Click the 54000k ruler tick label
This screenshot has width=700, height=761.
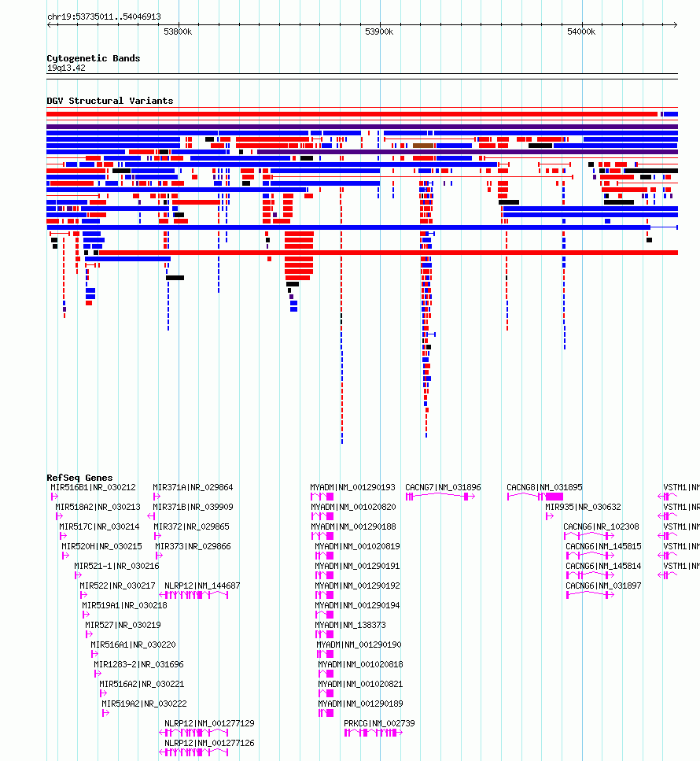coord(581,31)
